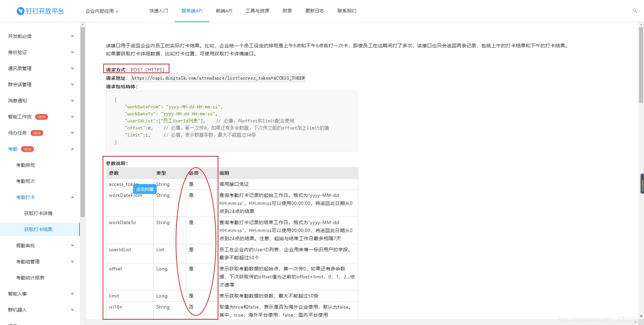Open 群机器人 in the sidebar

point(17,310)
